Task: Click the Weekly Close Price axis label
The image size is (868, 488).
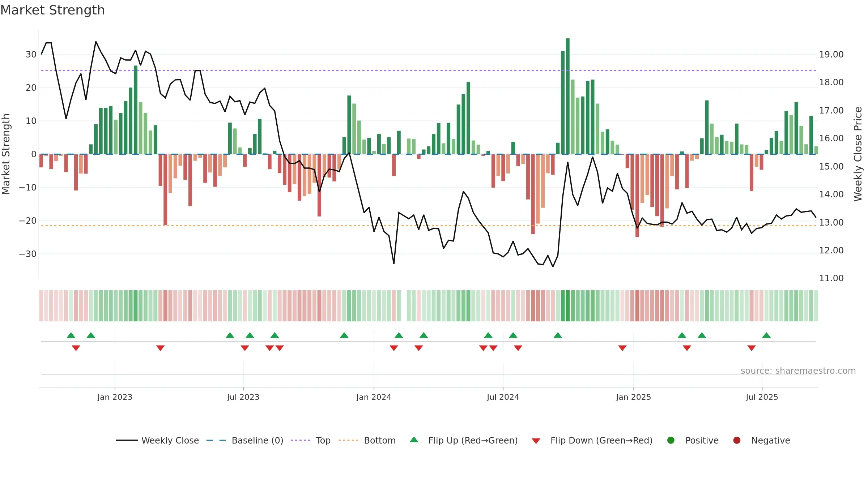Action: [858, 154]
